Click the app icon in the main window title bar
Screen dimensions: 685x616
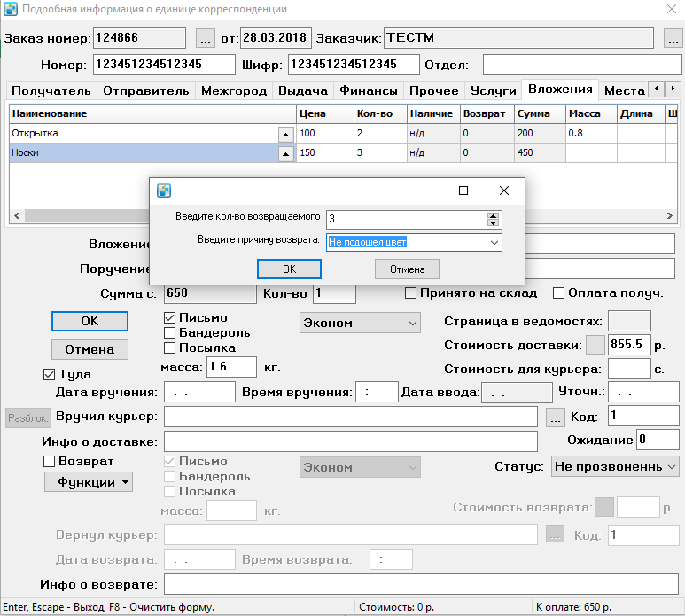point(11,9)
